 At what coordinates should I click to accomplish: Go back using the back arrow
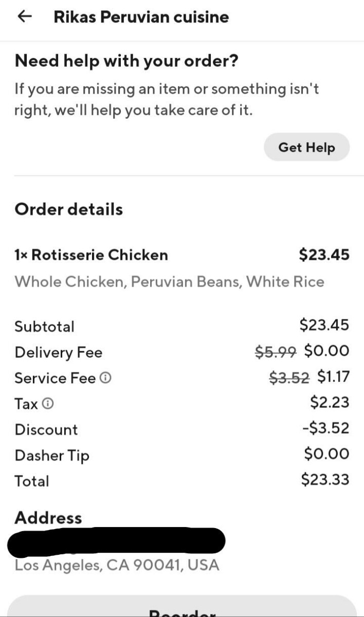point(25,17)
